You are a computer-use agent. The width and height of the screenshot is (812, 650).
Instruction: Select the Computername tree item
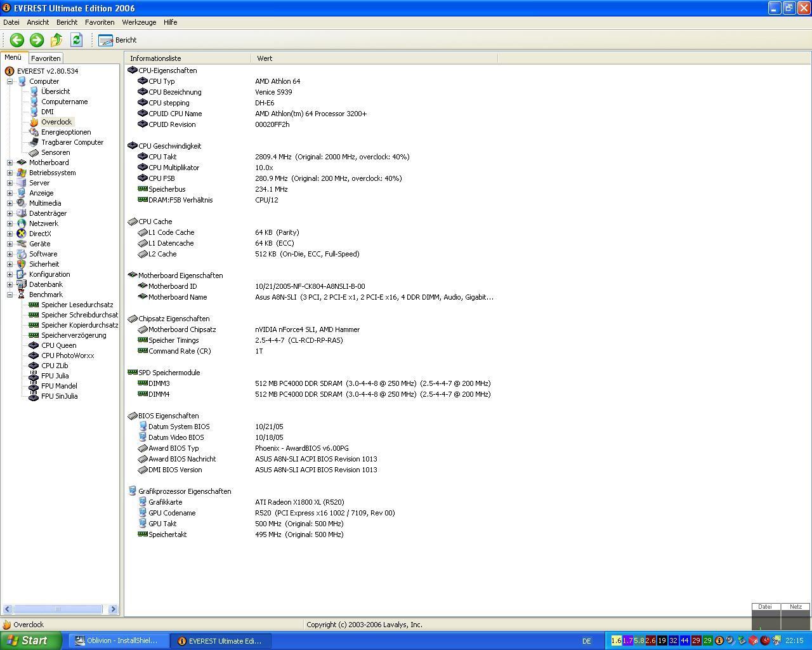[x=64, y=102]
